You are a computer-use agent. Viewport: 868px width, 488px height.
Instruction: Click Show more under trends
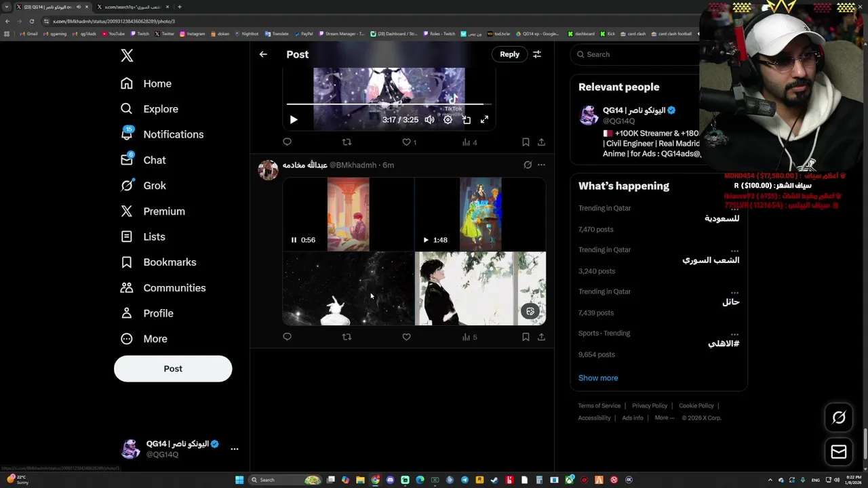point(598,378)
